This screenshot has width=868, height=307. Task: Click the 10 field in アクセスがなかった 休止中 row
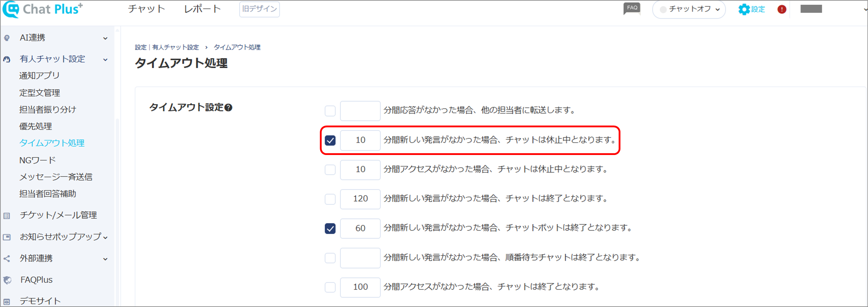(360, 170)
